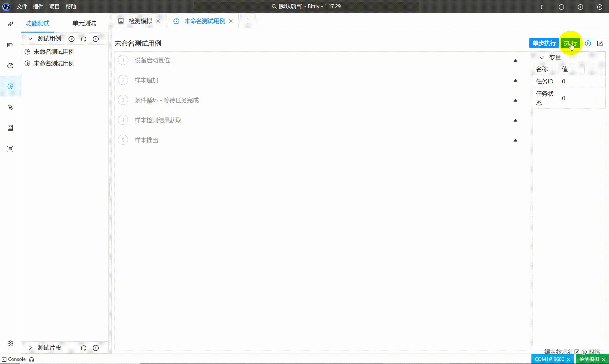Click the circled play icon beside 执行 button
The height and width of the screenshot is (364, 609).
click(x=588, y=43)
